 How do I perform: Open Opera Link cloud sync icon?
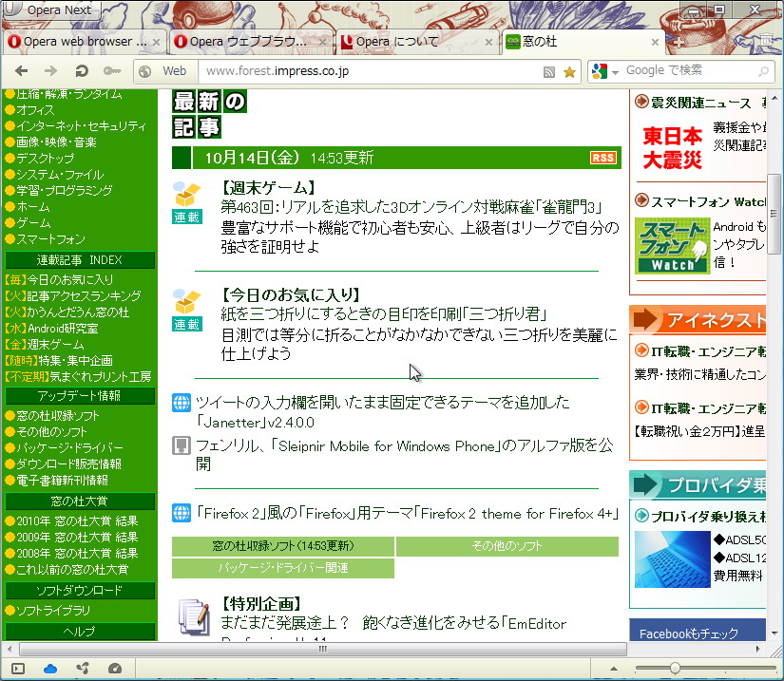click(49, 669)
